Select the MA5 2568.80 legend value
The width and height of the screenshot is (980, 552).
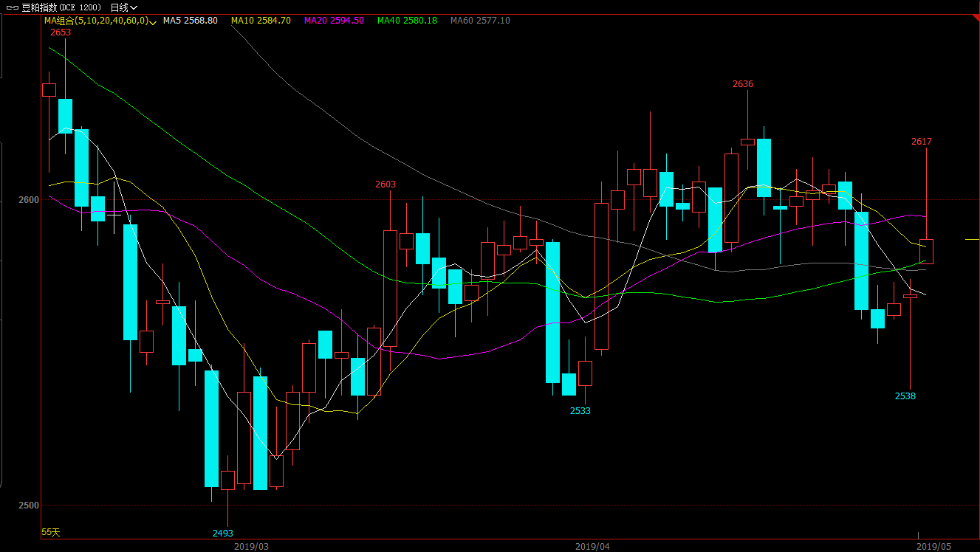(x=190, y=21)
